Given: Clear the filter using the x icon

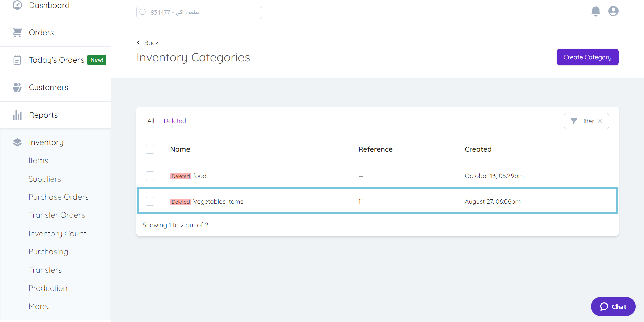Looking at the screenshot, I should click(600, 121).
